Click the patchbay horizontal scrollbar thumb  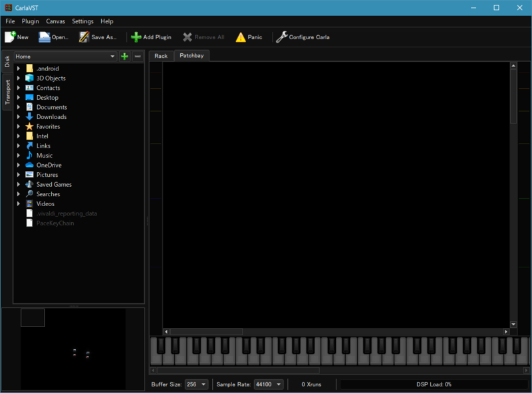click(206, 332)
